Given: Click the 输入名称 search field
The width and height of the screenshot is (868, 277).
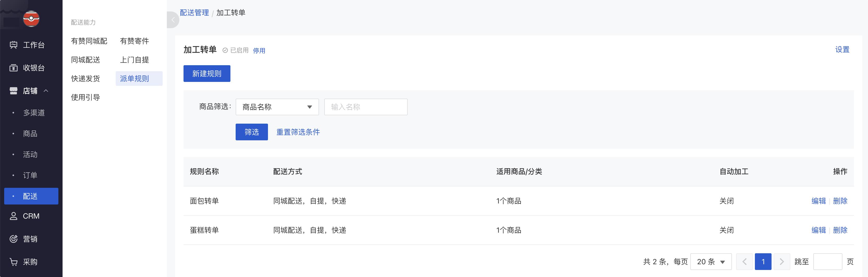Looking at the screenshot, I should [366, 107].
